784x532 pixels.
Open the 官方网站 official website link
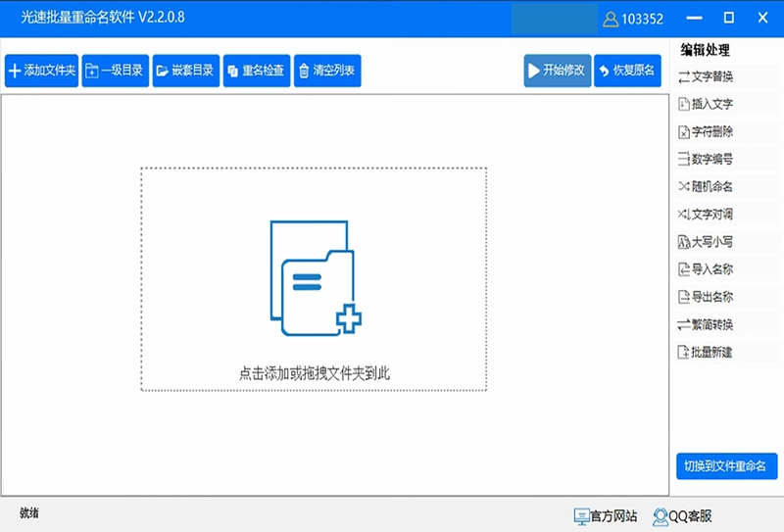click(605, 516)
